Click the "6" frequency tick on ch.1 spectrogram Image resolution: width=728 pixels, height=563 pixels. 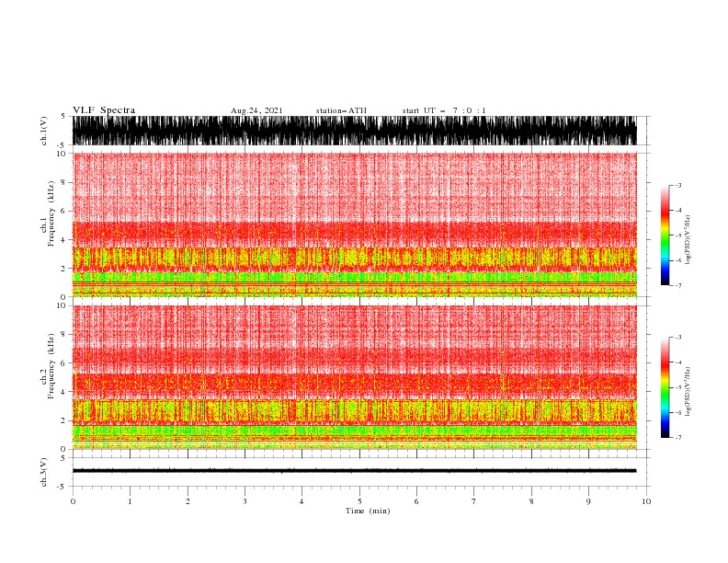coord(64,212)
